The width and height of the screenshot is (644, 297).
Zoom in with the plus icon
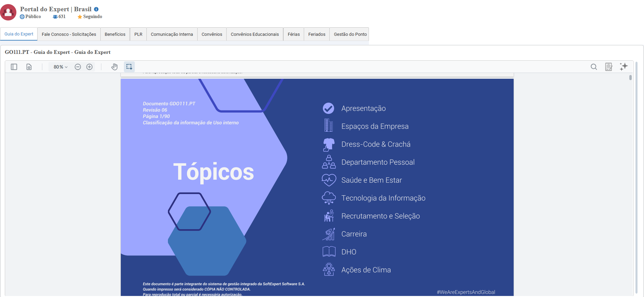(x=89, y=67)
